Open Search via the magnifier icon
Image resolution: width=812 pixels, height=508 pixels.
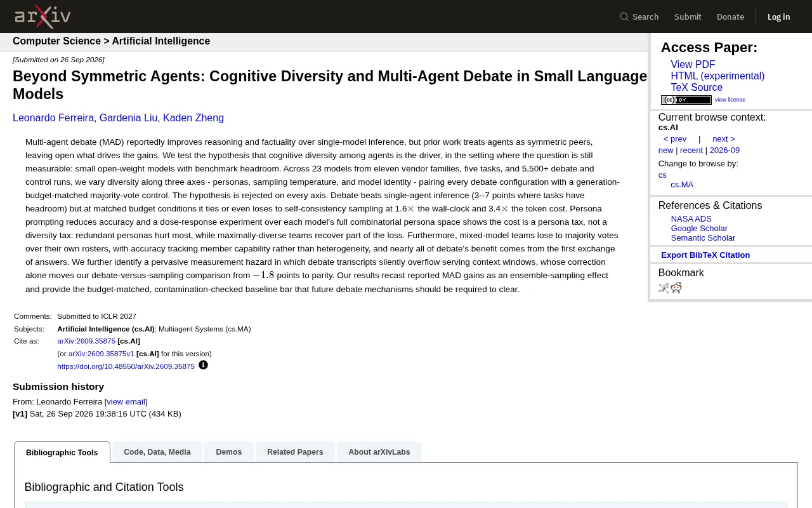(624, 17)
